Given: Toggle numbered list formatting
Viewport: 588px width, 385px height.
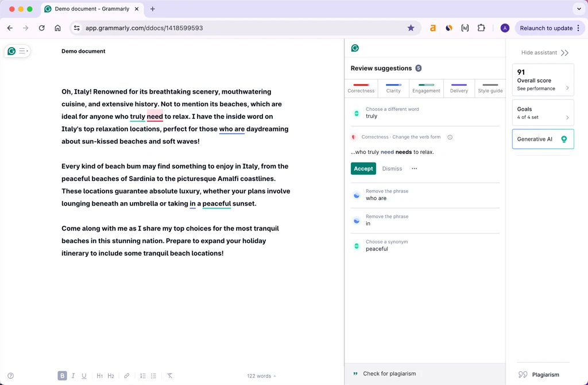Looking at the screenshot, I should pyautogui.click(x=143, y=376).
